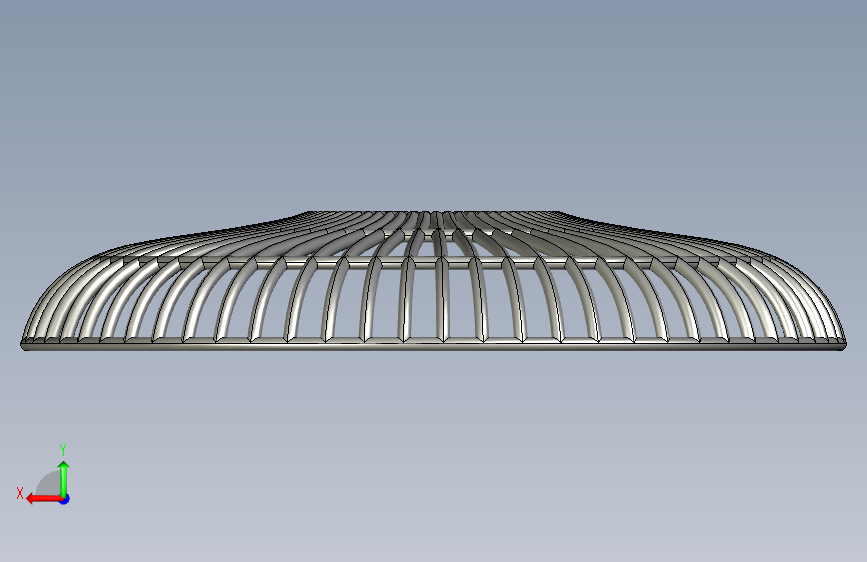The height and width of the screenshot is (562, 867).
Task: Click the blue Z axis dot of the triad
Action: [65, 499]
